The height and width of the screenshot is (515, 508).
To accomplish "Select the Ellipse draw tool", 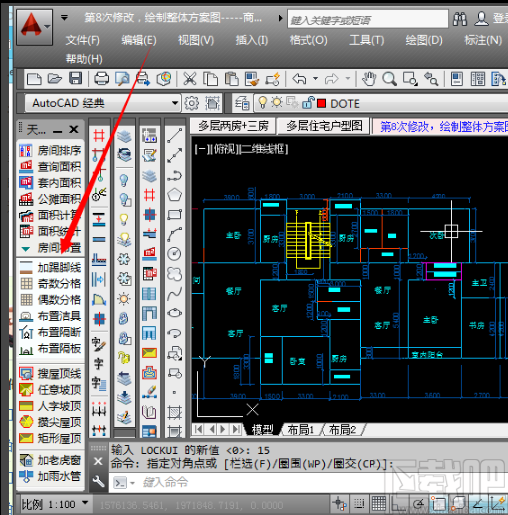I will click(x=175, y=313).
